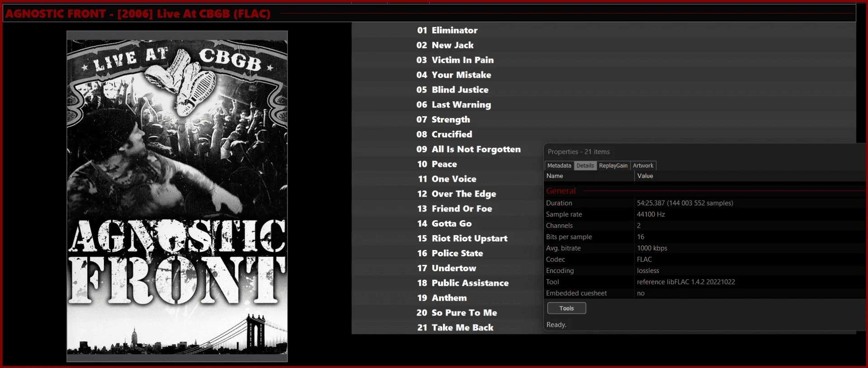Select track 04 Your Mistake

click(453, 75)
